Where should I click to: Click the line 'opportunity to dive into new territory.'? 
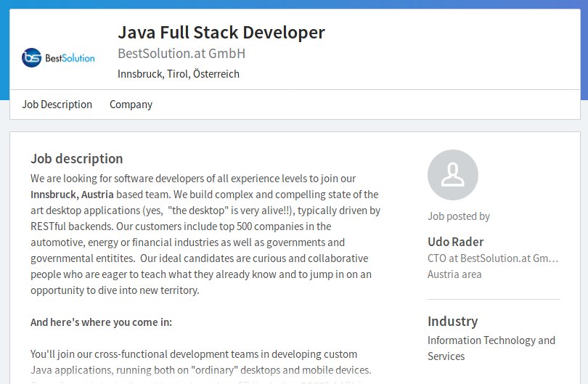[115, 290]
